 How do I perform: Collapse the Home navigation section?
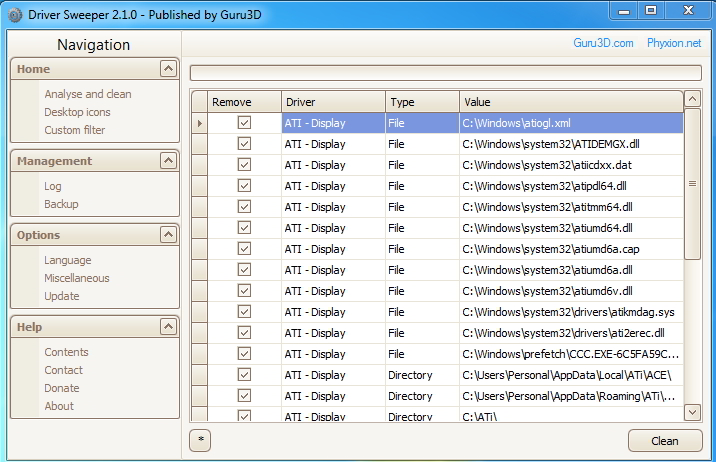tap(168, 69)
